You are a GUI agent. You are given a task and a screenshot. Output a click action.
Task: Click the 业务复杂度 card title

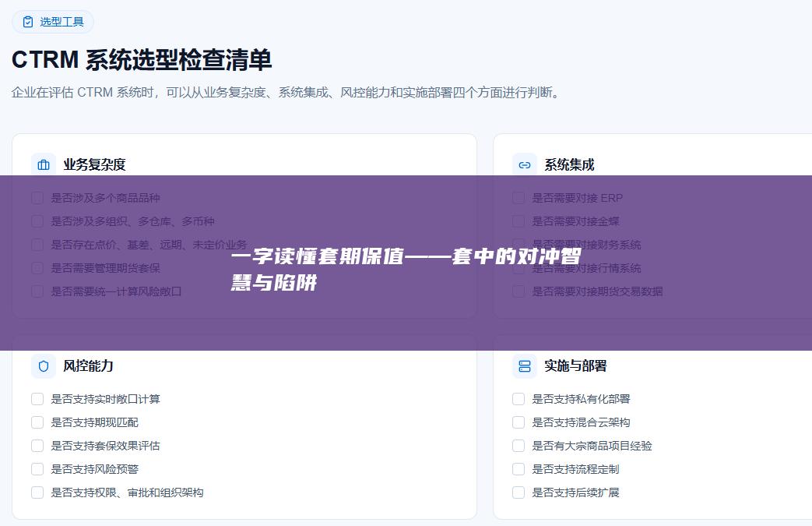click(x=95, y=164)
